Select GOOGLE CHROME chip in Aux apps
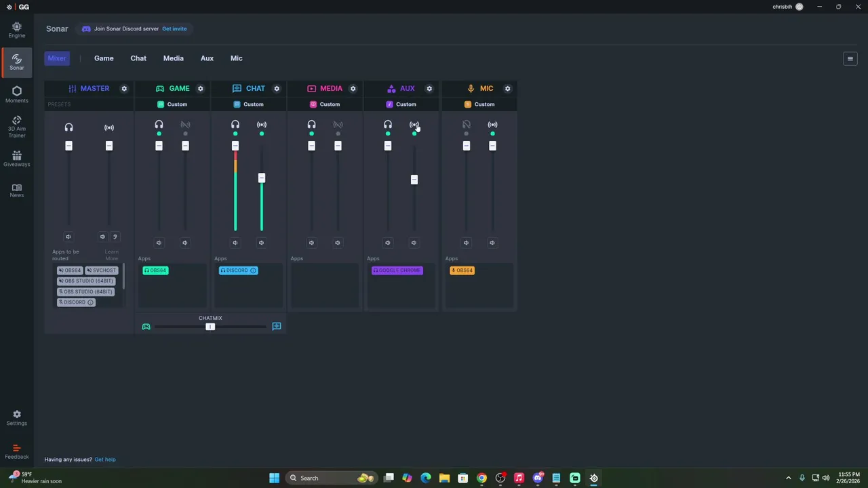This screenshot has width=868, height=488. click(397, 270)
